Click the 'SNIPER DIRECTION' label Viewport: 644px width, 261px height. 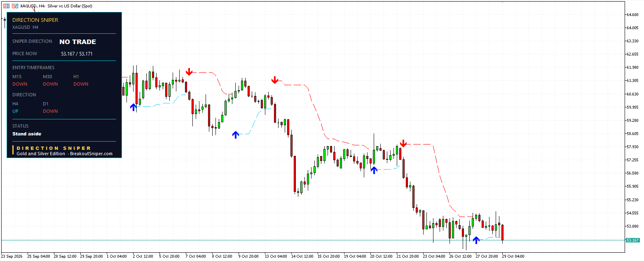(x=32, y=41)
